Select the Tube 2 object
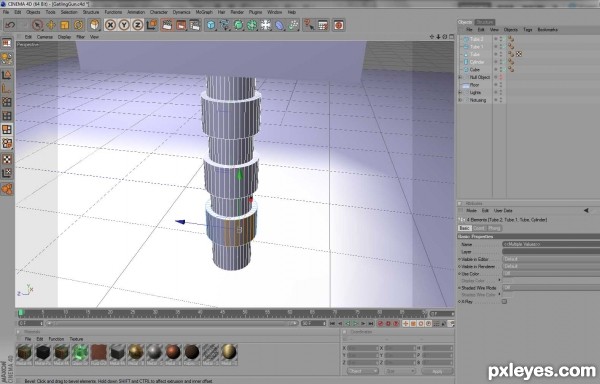The image size is (600, 384). point(476,39)
